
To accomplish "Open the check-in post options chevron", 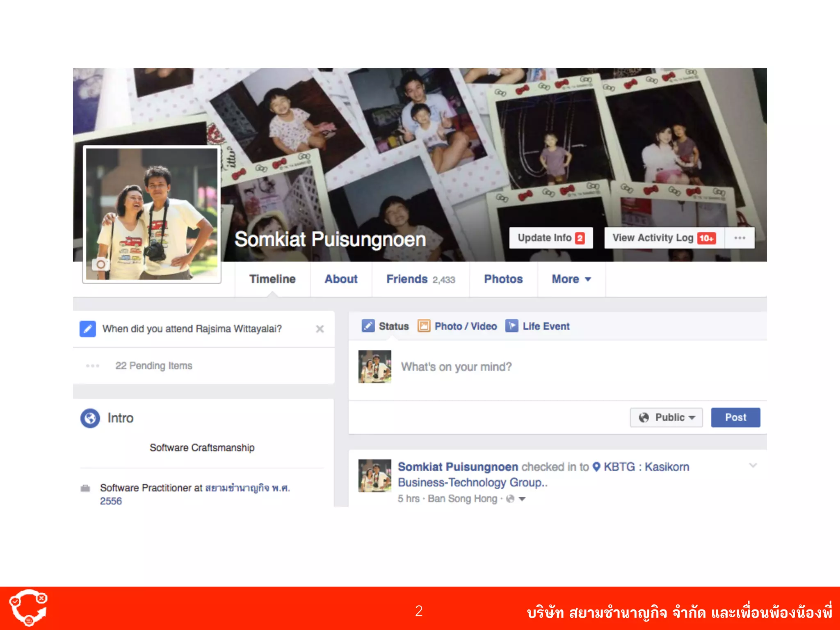I will coord(753,466).
